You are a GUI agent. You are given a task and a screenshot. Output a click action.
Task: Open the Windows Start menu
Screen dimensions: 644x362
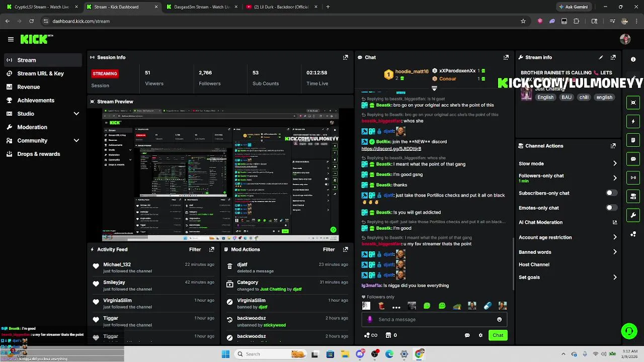(x=225, y=354)
